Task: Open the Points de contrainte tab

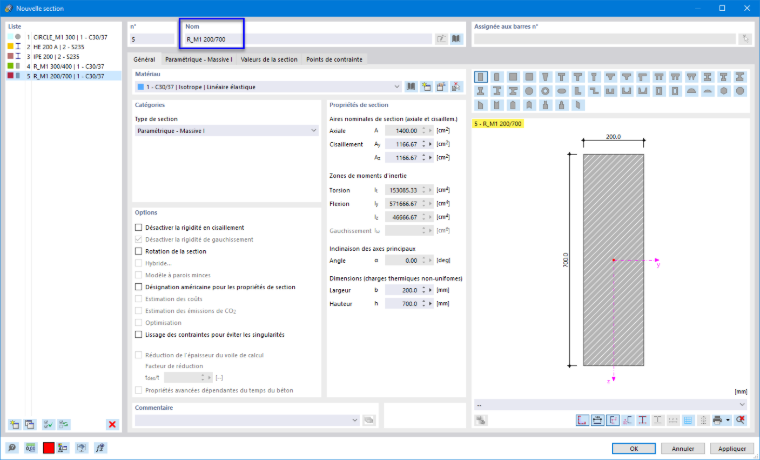Action: pos(334,59)
